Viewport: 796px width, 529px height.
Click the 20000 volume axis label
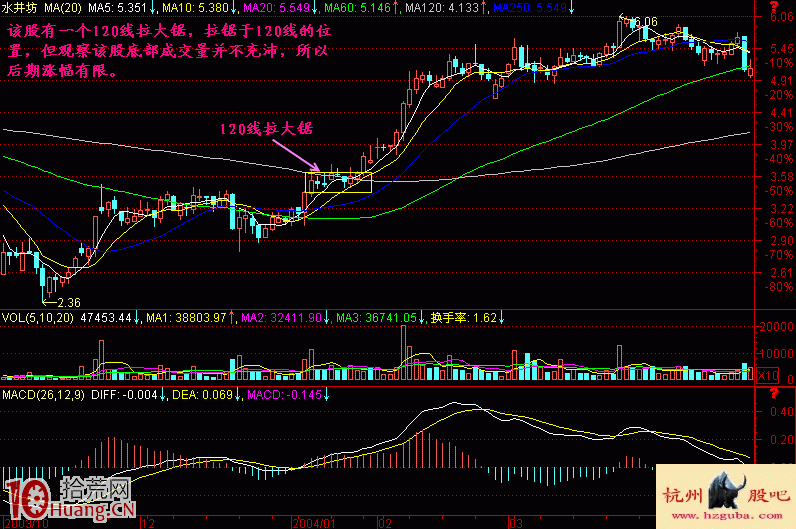click(x=776, y=327)
